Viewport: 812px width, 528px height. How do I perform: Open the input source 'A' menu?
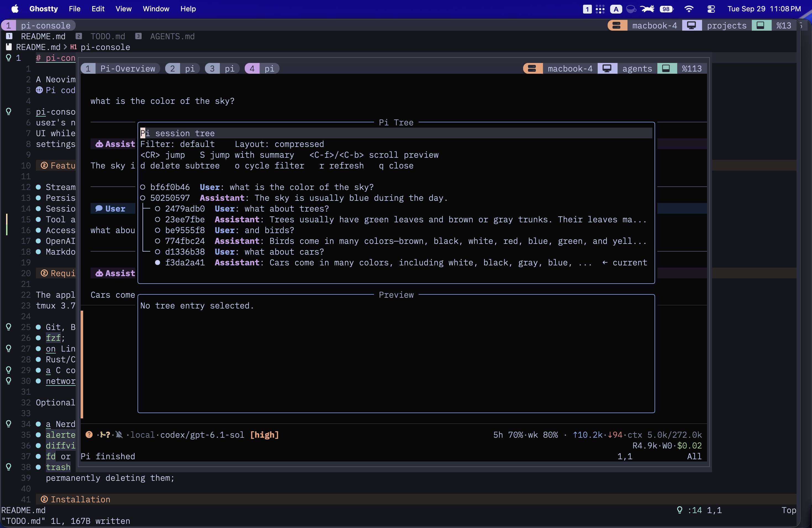point(616,9)
